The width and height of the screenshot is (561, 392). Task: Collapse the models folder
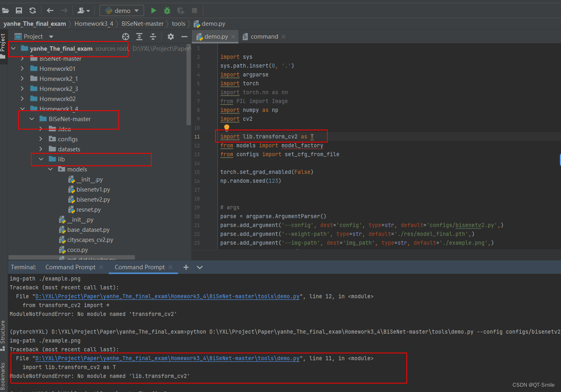tap(50, 169)
